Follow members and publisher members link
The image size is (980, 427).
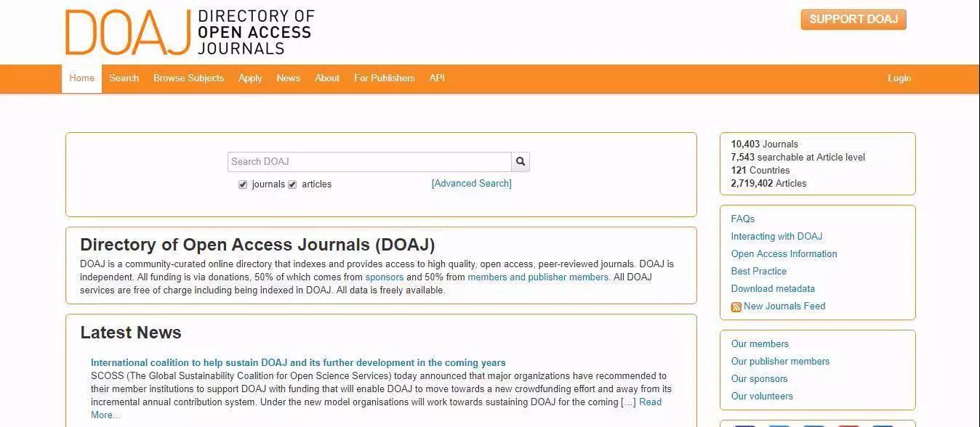[x=539, y=277]
